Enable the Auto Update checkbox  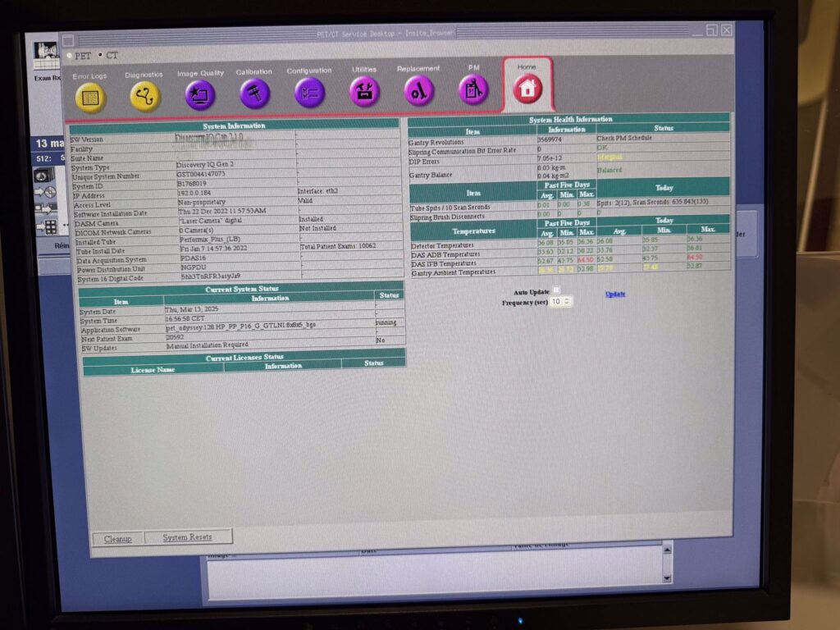(556, 290)
